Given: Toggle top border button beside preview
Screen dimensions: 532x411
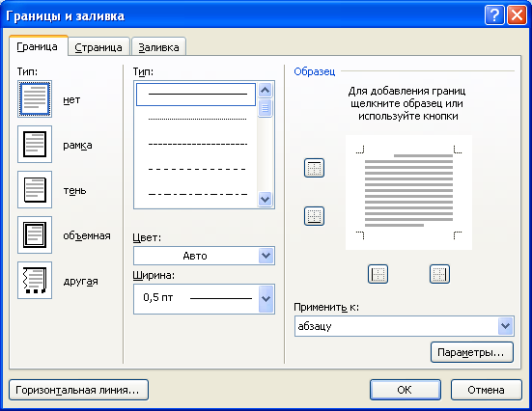Looking at the screenshot, I should click(x=314, y=168).
